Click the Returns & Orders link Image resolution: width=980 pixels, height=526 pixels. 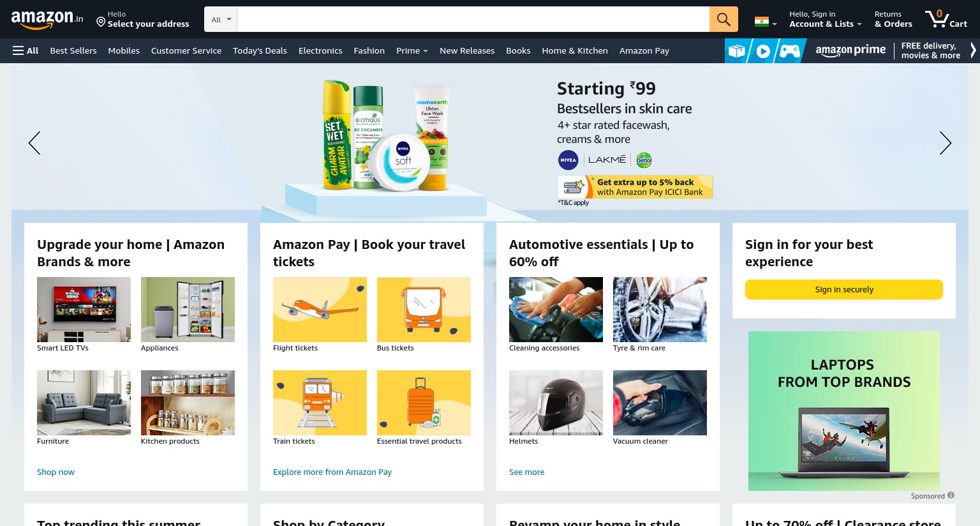pos(893,19)
